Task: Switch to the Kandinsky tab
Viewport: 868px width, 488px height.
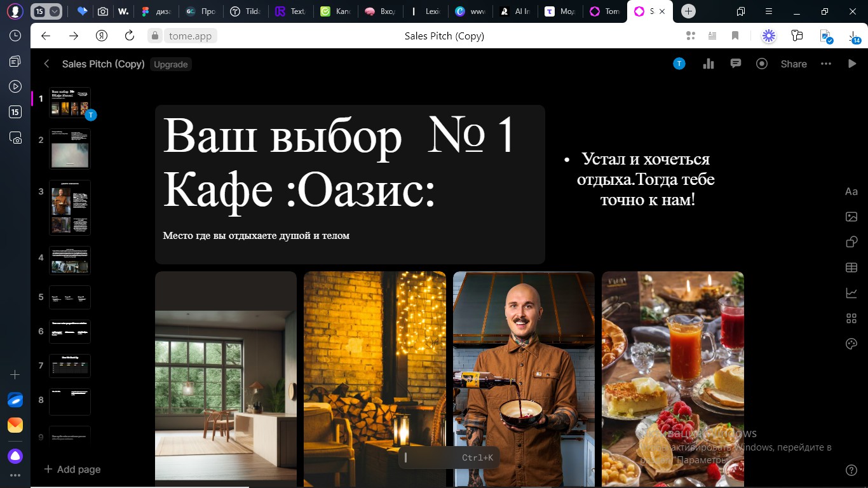Action: pos(336,11)
